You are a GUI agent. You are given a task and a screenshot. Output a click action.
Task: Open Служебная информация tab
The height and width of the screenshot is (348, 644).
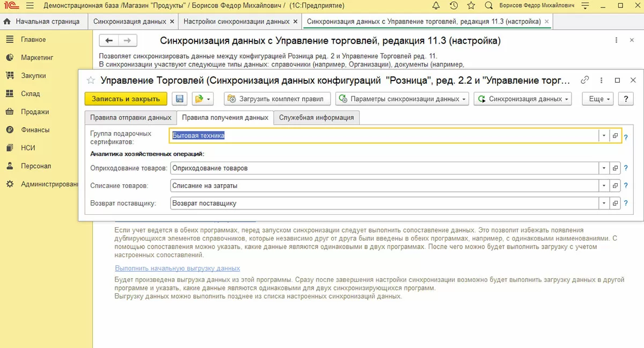316,118
